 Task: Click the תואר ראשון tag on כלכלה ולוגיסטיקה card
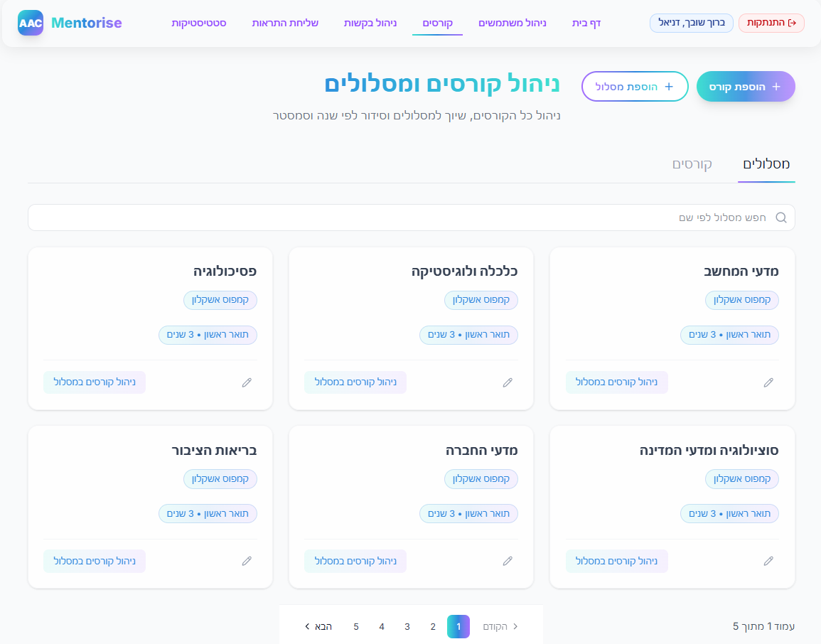tap(468, 335)
